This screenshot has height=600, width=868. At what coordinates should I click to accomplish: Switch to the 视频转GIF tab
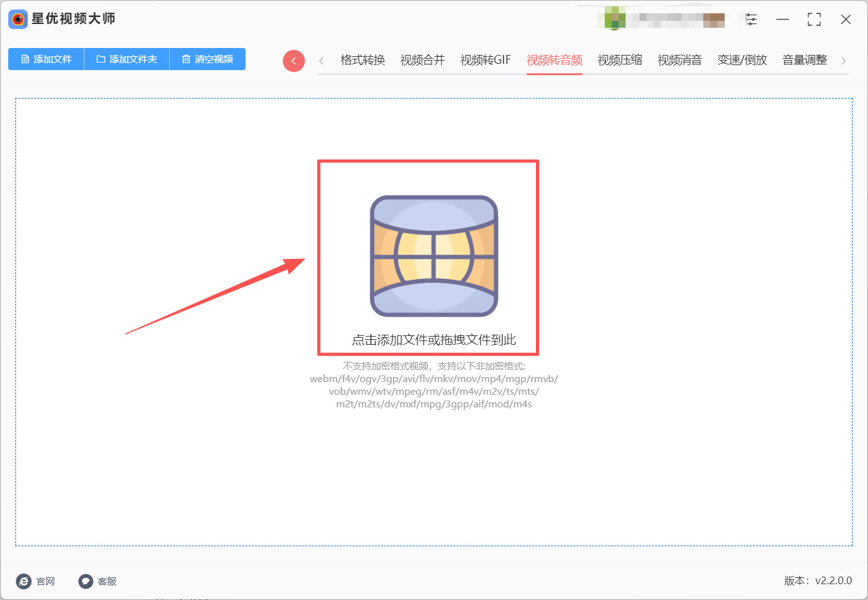[x=485, y=60]
